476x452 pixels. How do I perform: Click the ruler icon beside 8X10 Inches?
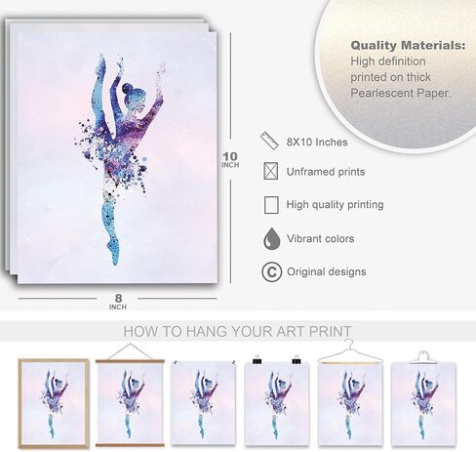pos(269,141)
